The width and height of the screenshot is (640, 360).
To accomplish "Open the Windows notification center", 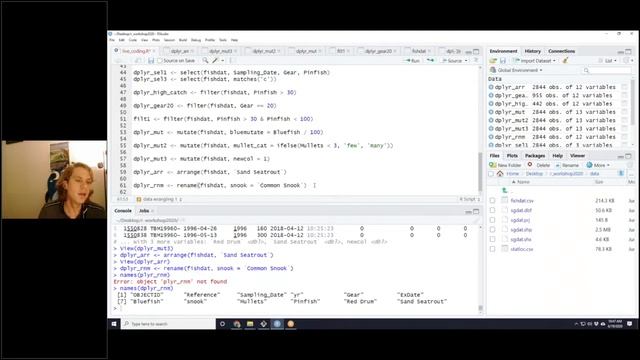I will tap(629, 324).
